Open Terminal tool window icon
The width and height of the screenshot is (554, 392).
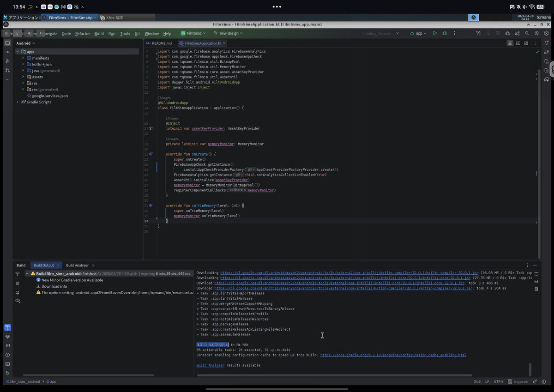click(x=7, y=364)
